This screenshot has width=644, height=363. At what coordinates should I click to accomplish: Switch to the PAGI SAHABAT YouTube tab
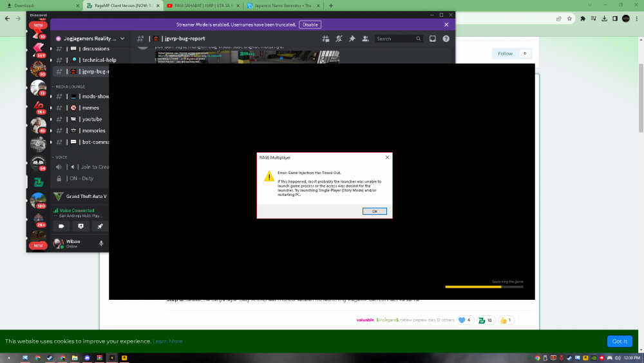tap(204, 6)
